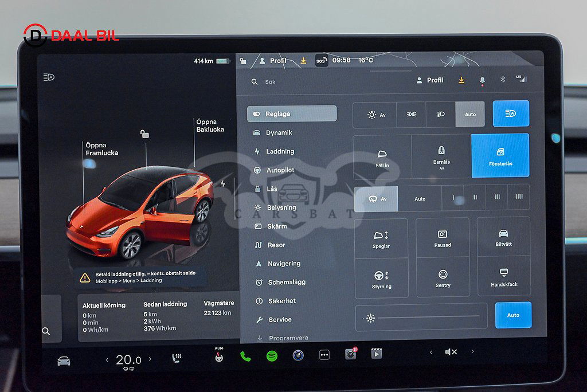Open the Laddning menu item
The width and height of the screenshot is (587, 392).
coord(280,151)
